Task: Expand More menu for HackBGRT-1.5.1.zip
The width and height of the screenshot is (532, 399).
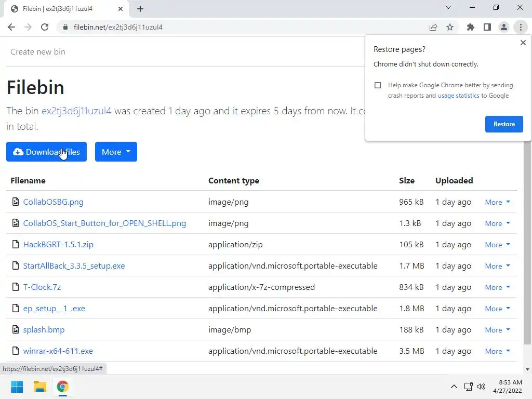Action: [x=497, y=245]
